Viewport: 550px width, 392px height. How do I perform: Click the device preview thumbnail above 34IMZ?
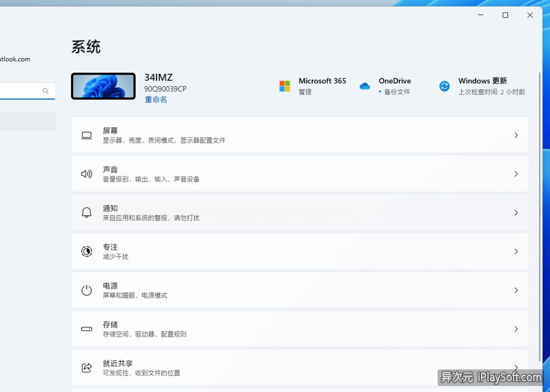[103, 86]
